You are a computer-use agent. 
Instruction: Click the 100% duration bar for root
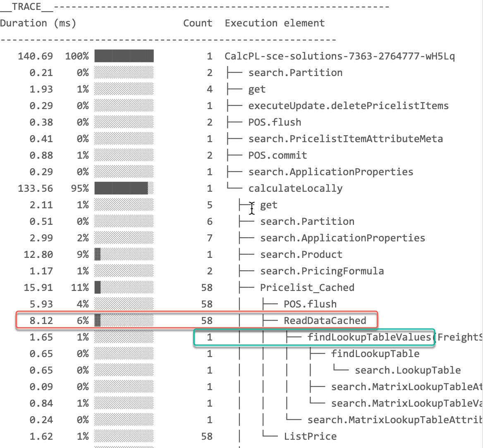point(123,56)
